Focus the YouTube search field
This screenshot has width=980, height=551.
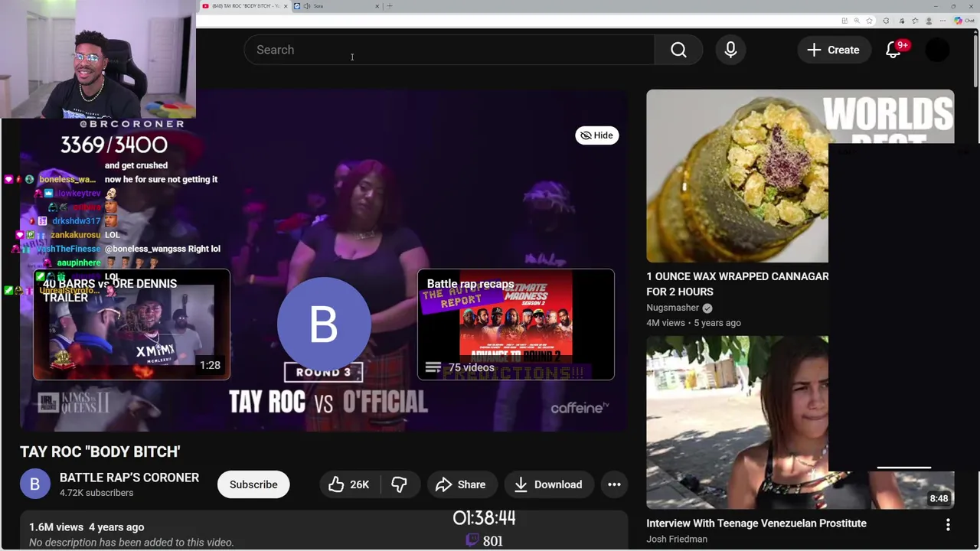click(x=449, y=50)
